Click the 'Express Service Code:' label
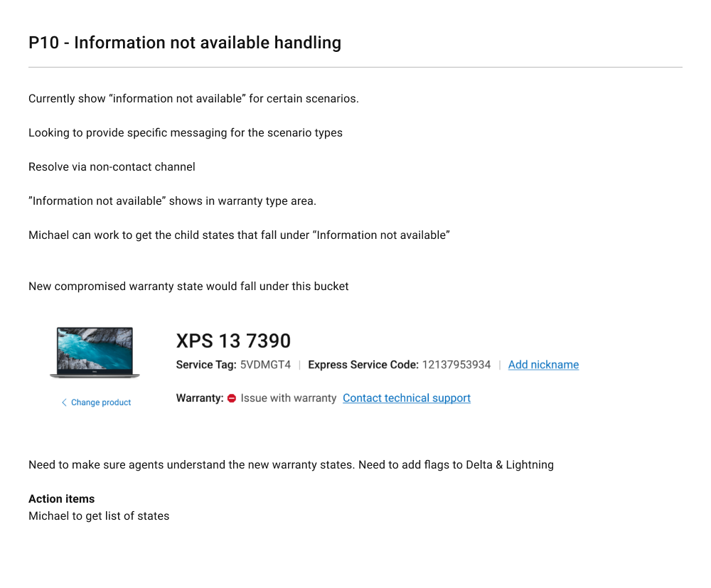The height and width of the screenshot is (588, 711). click(x=363, y=365)
